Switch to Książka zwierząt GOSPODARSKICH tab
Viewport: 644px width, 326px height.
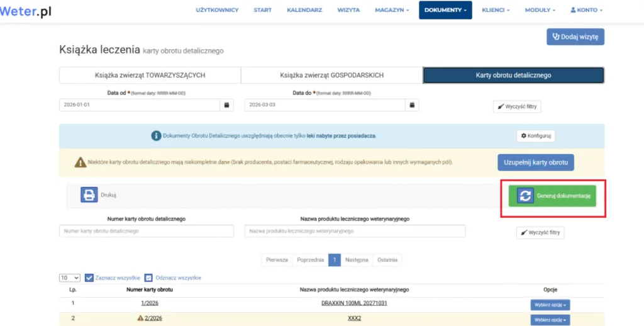(332, 76)
